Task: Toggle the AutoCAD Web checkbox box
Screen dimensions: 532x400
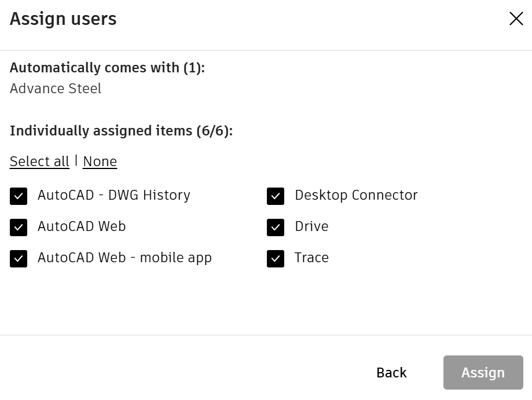Action: tap(19, 227)
